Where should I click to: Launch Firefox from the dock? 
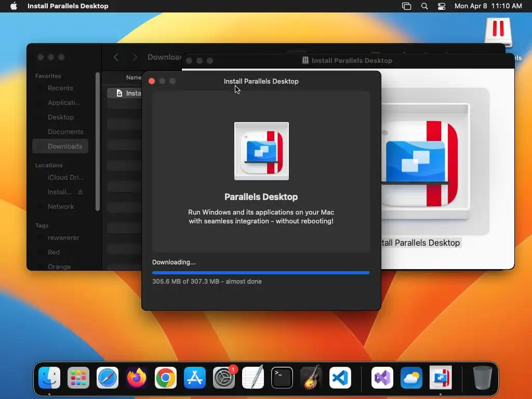(137, 378)
